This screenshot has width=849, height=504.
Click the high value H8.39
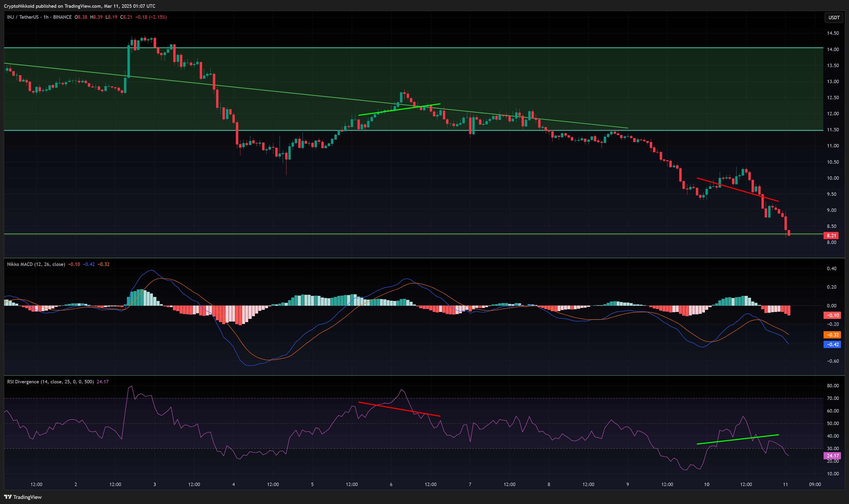pos(96,17)
